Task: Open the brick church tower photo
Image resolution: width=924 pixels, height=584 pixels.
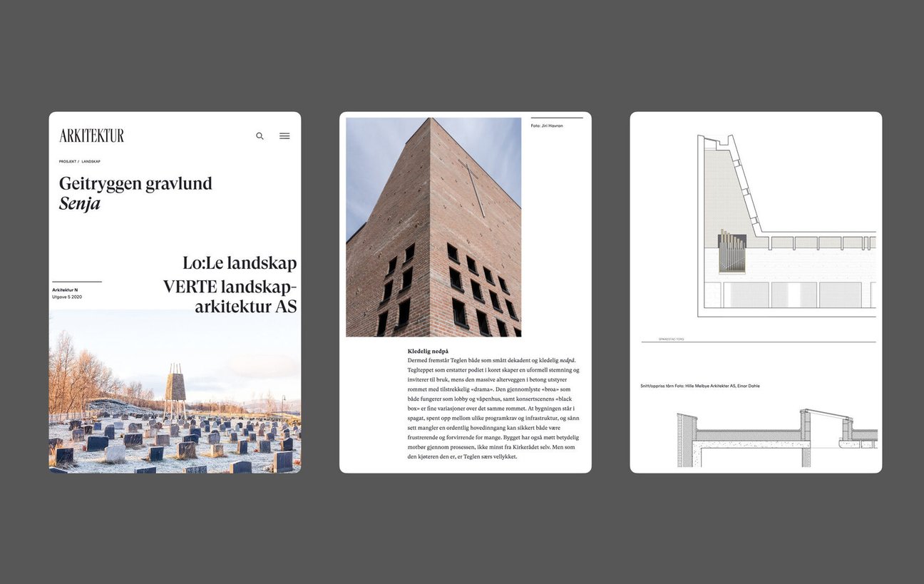Action: point(433,227)
